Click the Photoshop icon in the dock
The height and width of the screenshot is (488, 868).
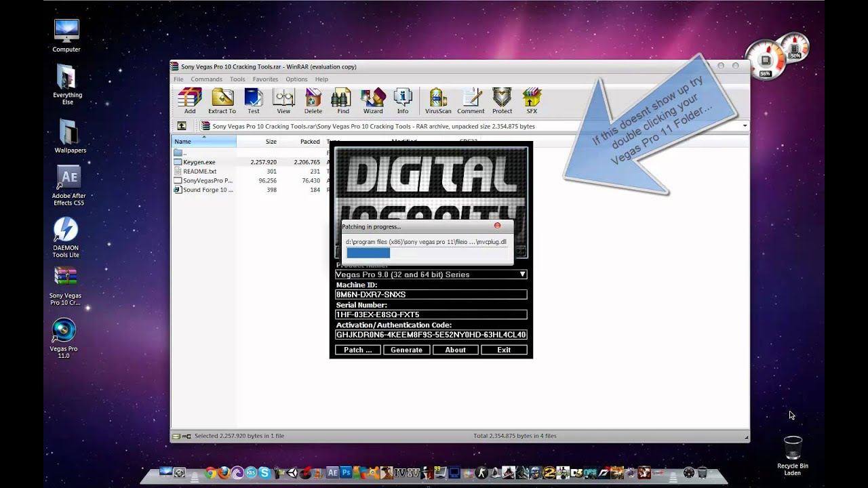346,472
